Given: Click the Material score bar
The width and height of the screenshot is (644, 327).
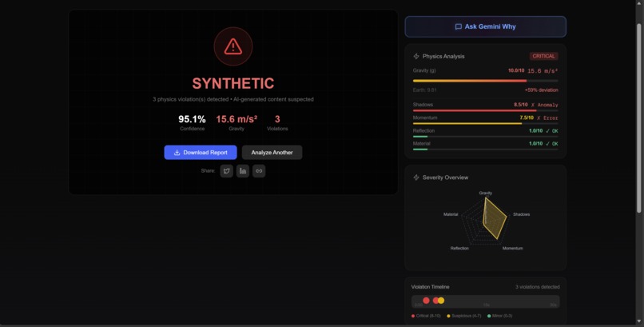Looking at the screenshot, I should point(486,150).
